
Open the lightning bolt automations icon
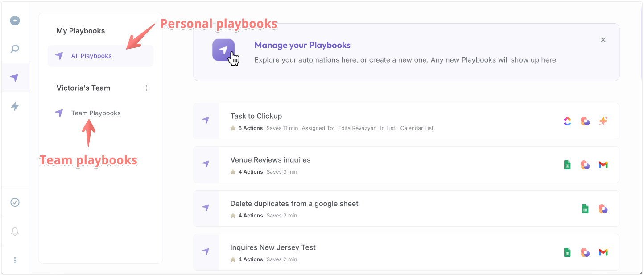15,106
